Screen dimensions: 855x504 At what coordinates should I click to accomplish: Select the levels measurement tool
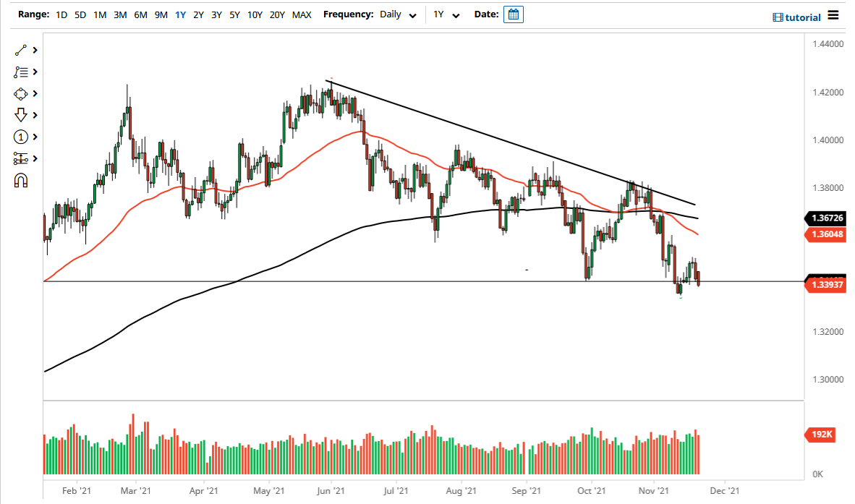21,158
